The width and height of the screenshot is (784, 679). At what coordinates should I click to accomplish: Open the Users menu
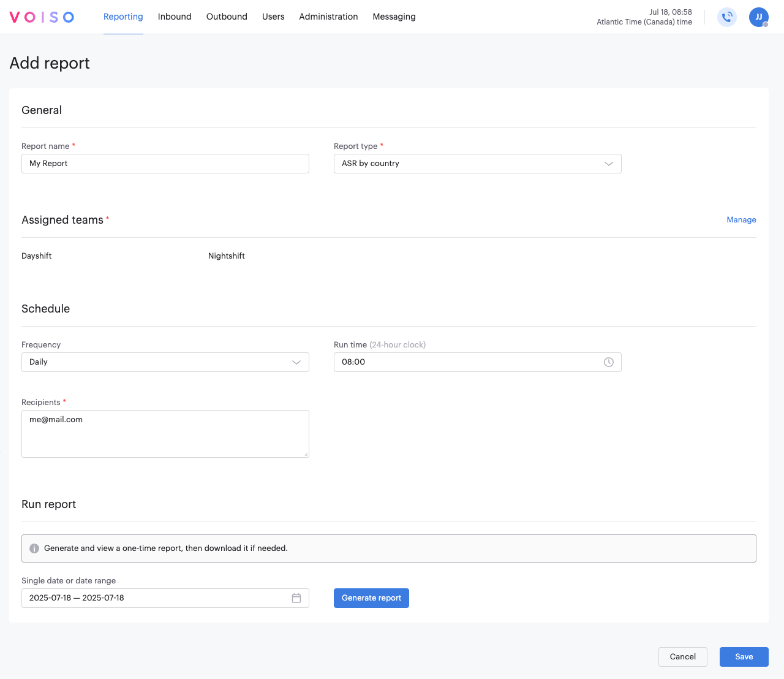click(x=273, y=17)
